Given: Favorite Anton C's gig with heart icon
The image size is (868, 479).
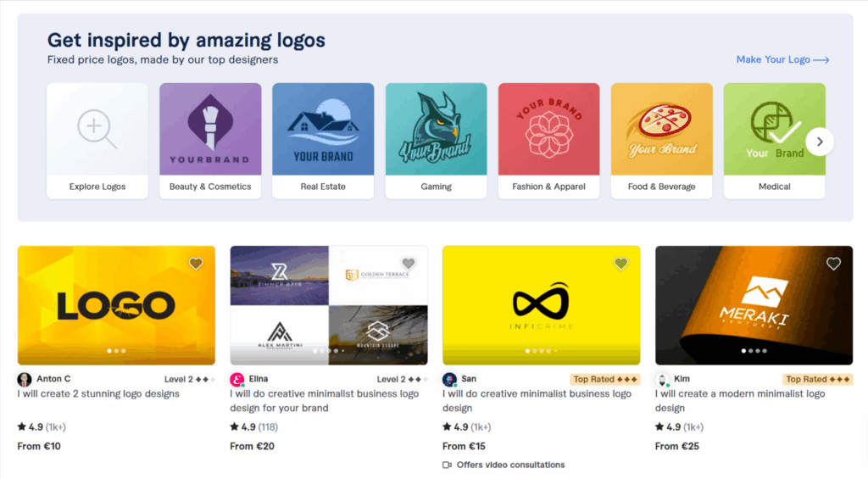Looking at the screenshot, I should coord(196,264).
